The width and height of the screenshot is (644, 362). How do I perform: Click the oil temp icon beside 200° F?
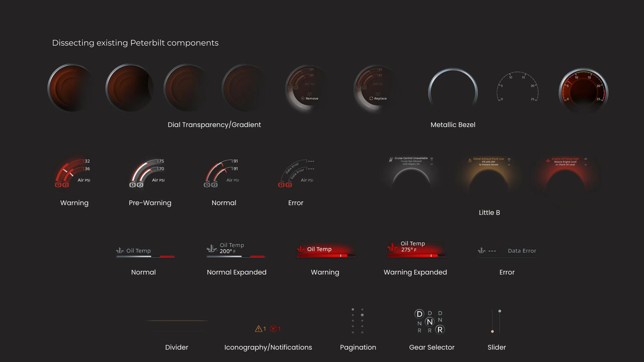point(212,248)
